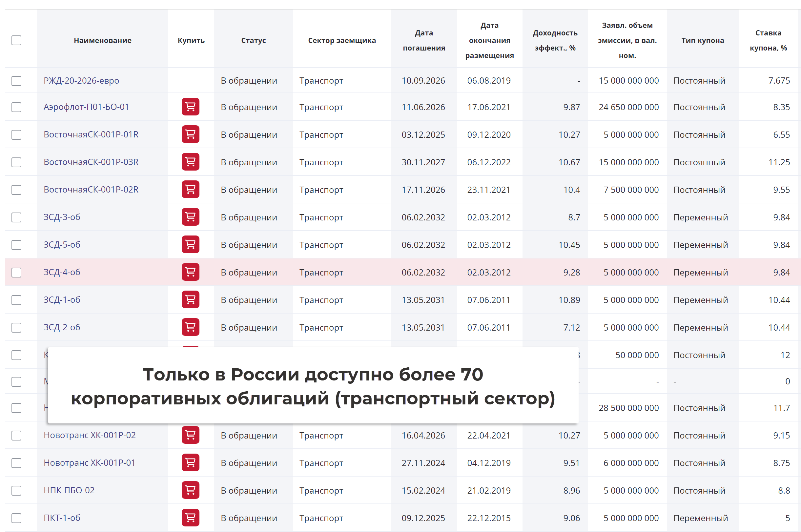Select checkbox for ЗСД-5-об row
Screen dimensions: 801x532
coord(16,245)
